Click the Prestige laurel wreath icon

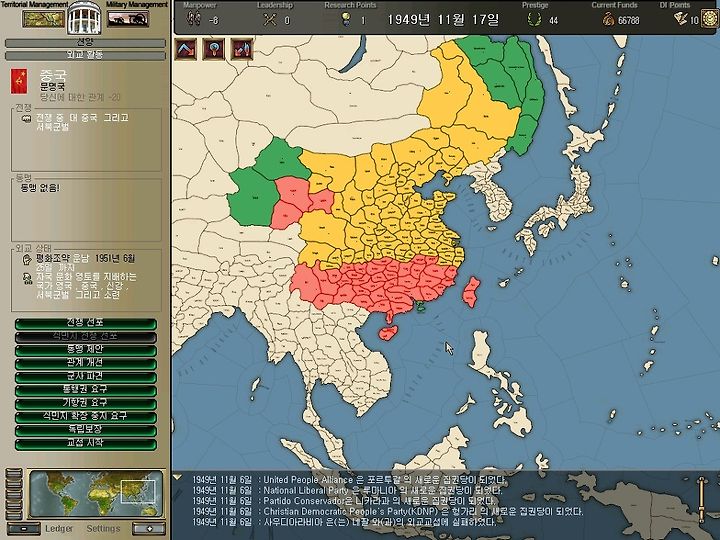tap(534, 20)
